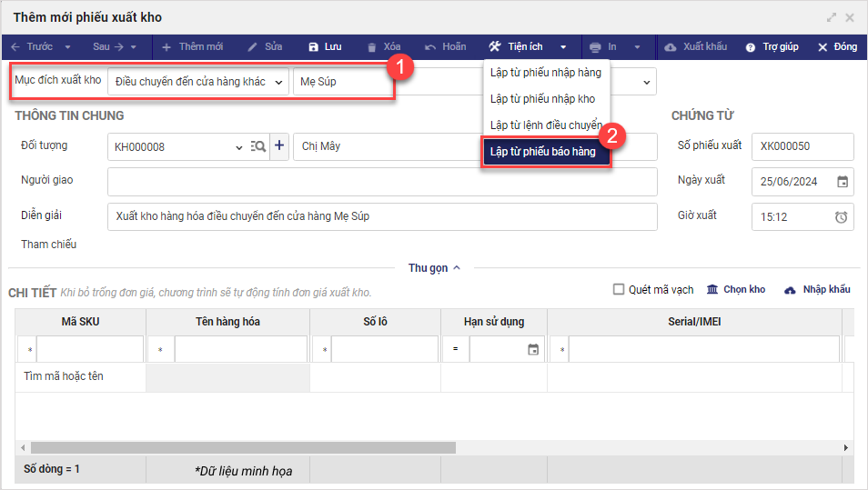Open the In dropdown arrow
The height and width of the screenshot is (490, 868).
pos(637,47)
